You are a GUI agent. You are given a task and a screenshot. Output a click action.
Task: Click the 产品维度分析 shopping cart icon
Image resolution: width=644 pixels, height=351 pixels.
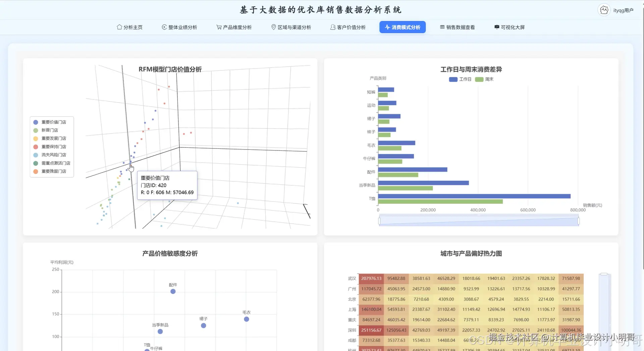[x=219, y=27]
